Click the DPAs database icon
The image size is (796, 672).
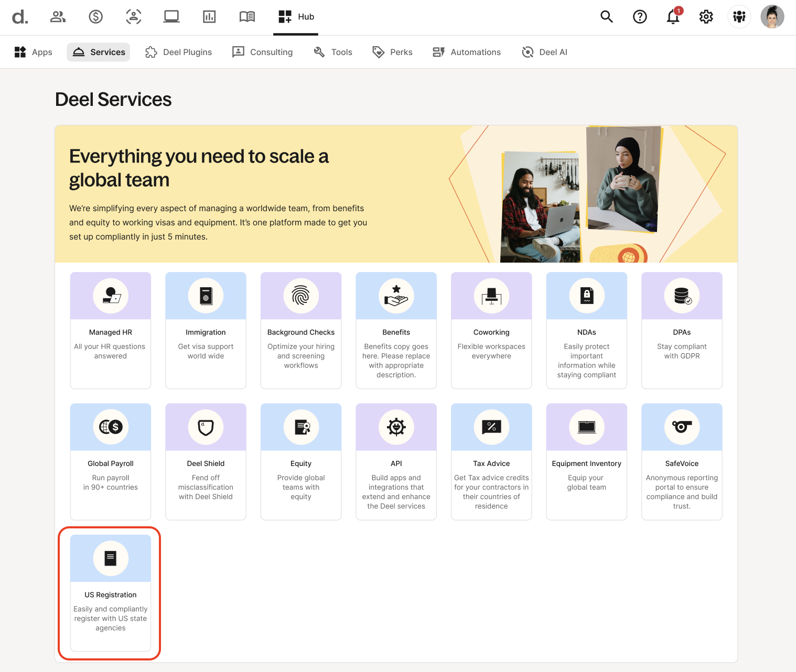pyautogui.click(x=682, y=296)
